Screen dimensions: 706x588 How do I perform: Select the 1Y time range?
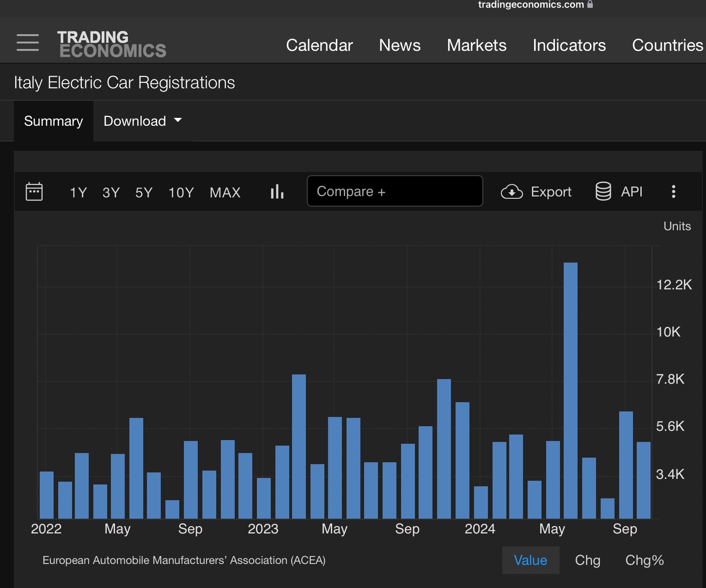click(x=78, y=192)
